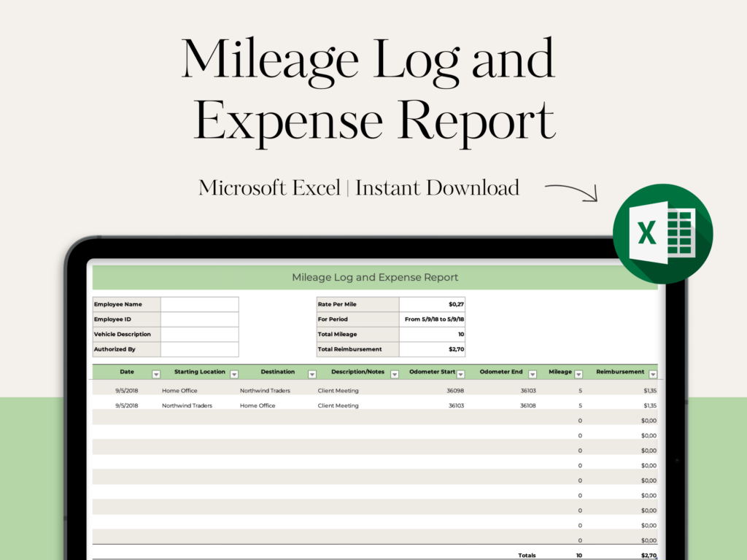Select the Rate Per Mile value $0,27
Viewport: 747px width, 560px height.
pyautogui.click(x=432, y=304)
